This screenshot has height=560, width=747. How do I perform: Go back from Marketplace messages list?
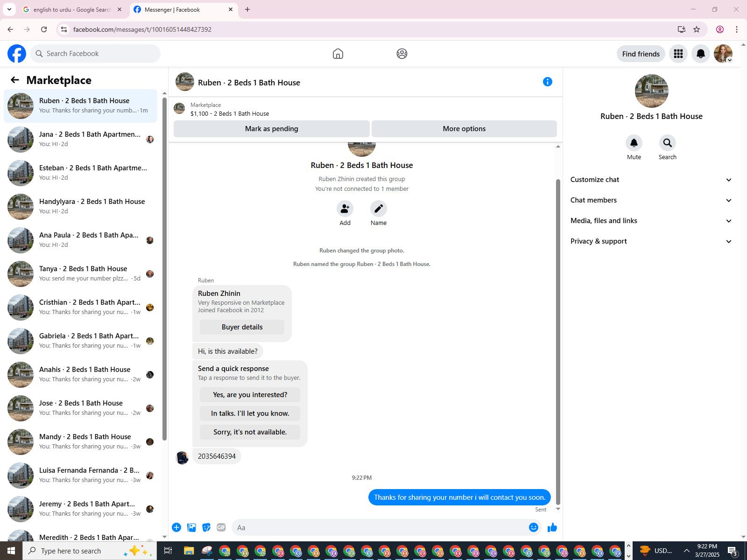[15, 80]
